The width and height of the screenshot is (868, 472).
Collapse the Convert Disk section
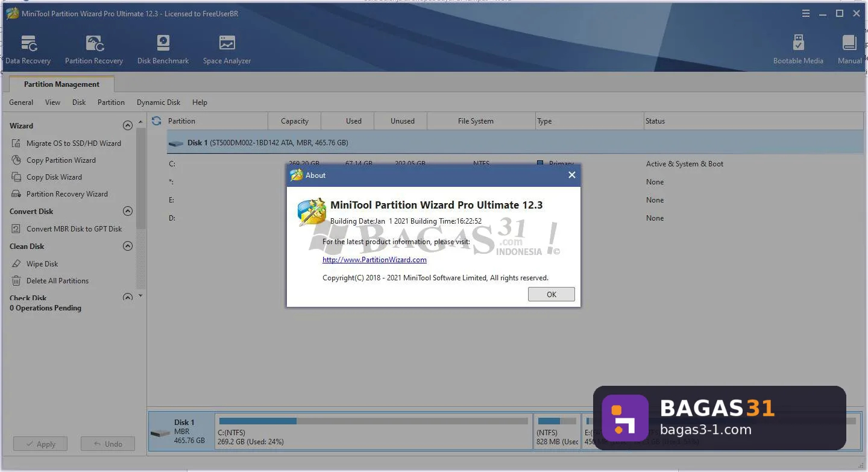pos(128,211)
